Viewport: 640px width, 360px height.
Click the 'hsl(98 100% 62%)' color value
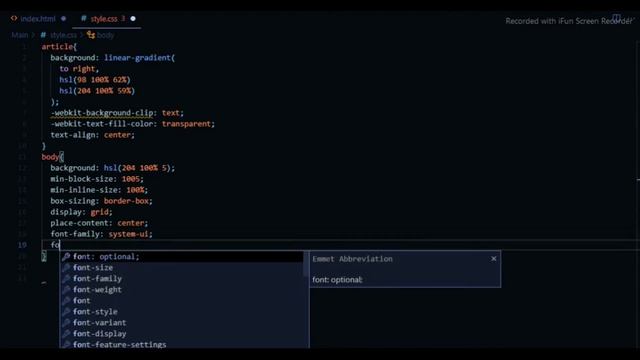95,80
